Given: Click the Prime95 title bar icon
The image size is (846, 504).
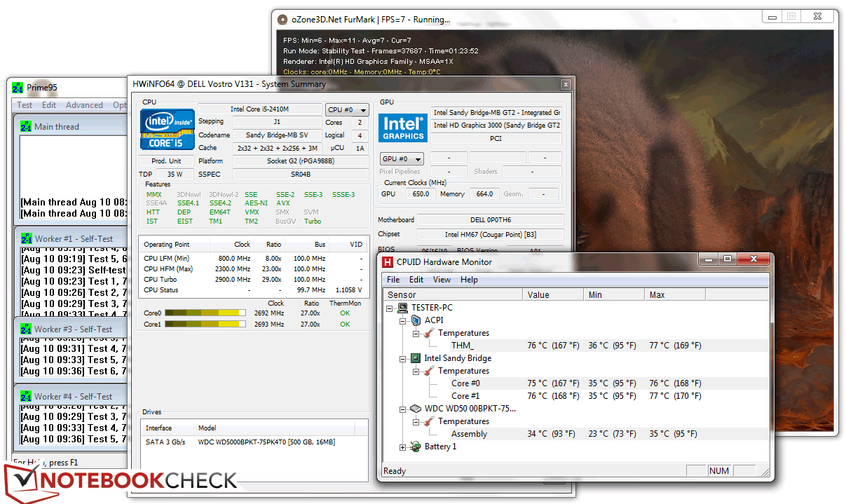Looking at the screenshot, I should 18,88.
